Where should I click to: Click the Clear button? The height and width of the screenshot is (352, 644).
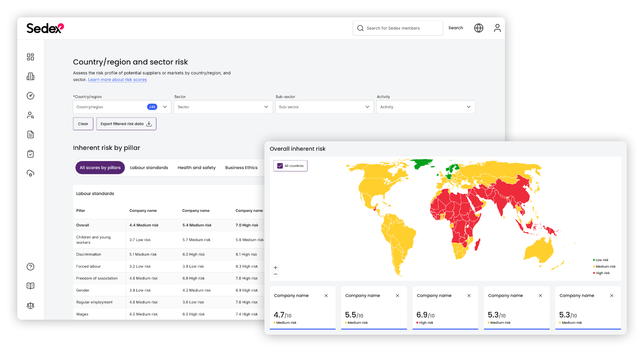(x=83, y=124)
